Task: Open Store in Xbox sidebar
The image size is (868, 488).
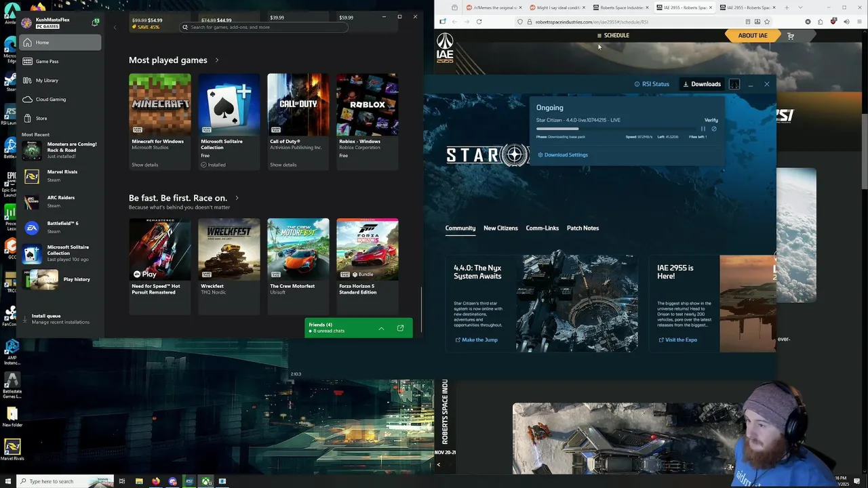Action: click(60, 119)
